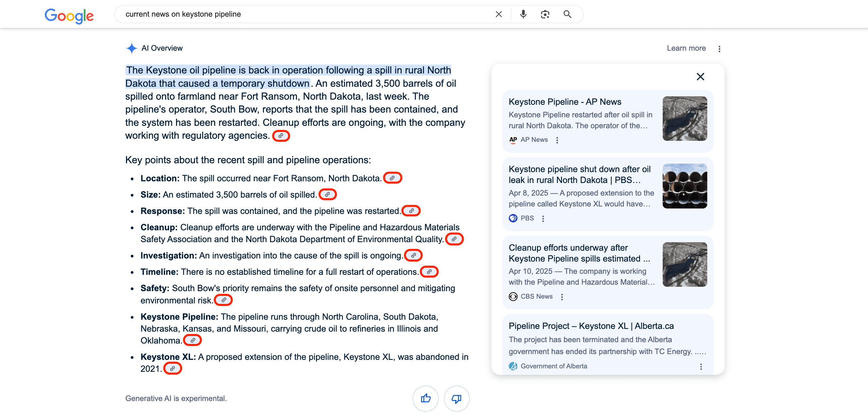
Task: Click the CBS News article thumbnail
Action: tap(684, 264)
